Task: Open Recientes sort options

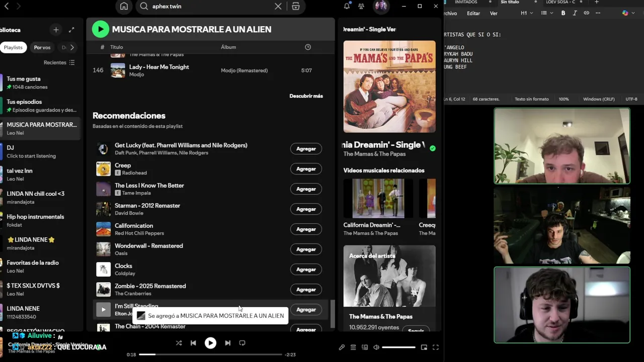Action: pos(59,62)
